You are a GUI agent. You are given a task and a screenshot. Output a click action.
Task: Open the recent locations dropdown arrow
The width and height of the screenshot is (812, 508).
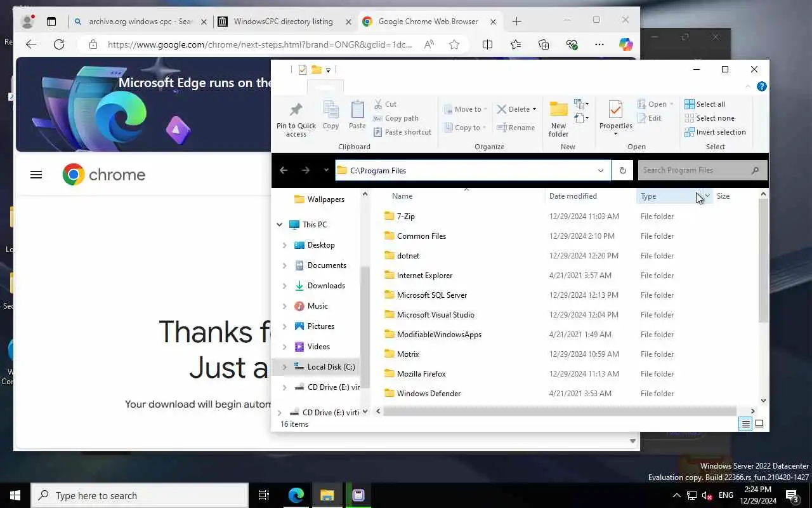(326, 170)
